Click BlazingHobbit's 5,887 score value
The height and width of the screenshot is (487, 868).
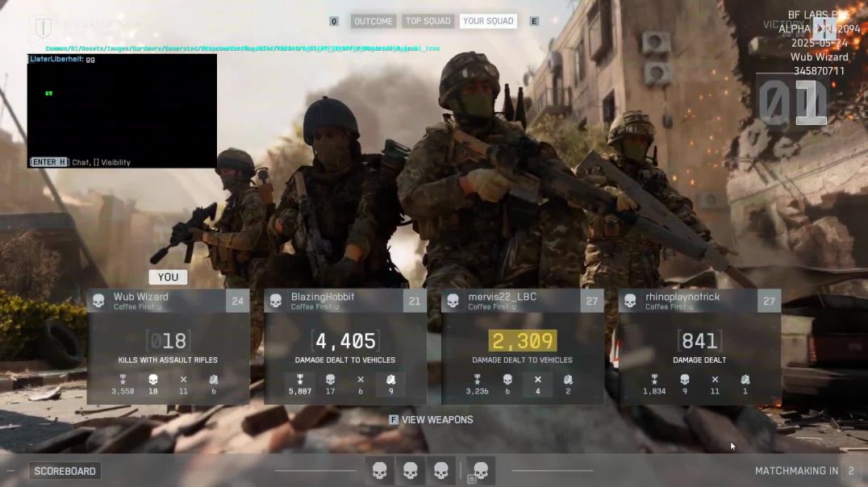click(x=300, y=391)
